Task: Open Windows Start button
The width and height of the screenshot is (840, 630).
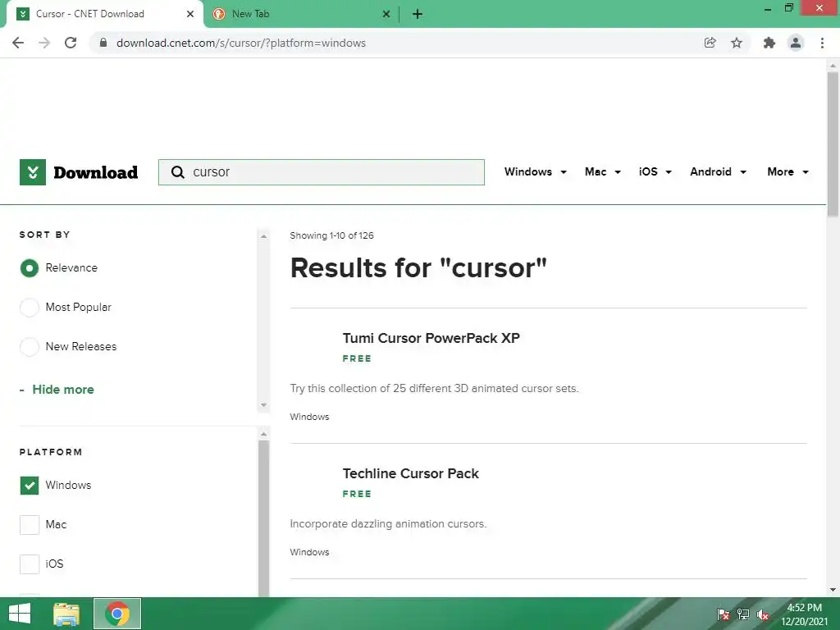Action: tap(20, 614)
